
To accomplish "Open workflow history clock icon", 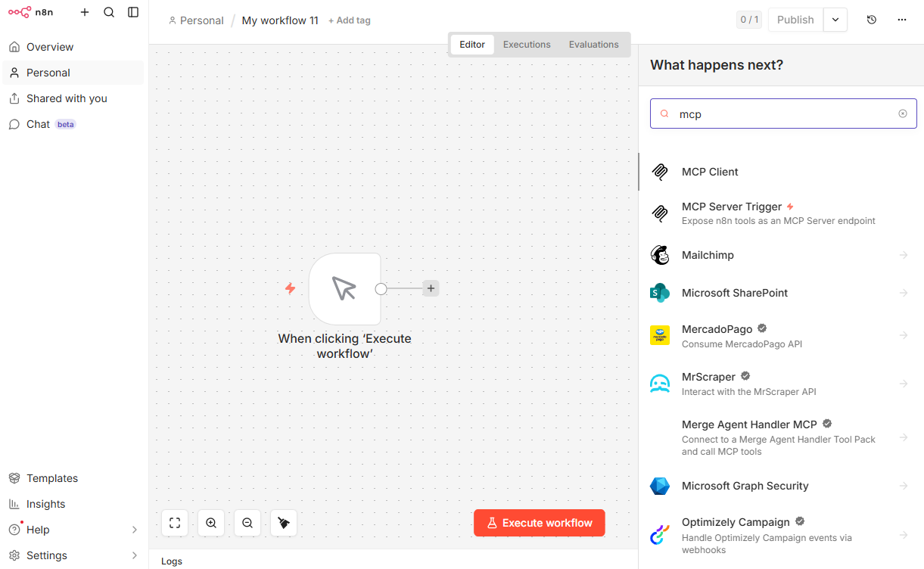I will pos(872,20).
